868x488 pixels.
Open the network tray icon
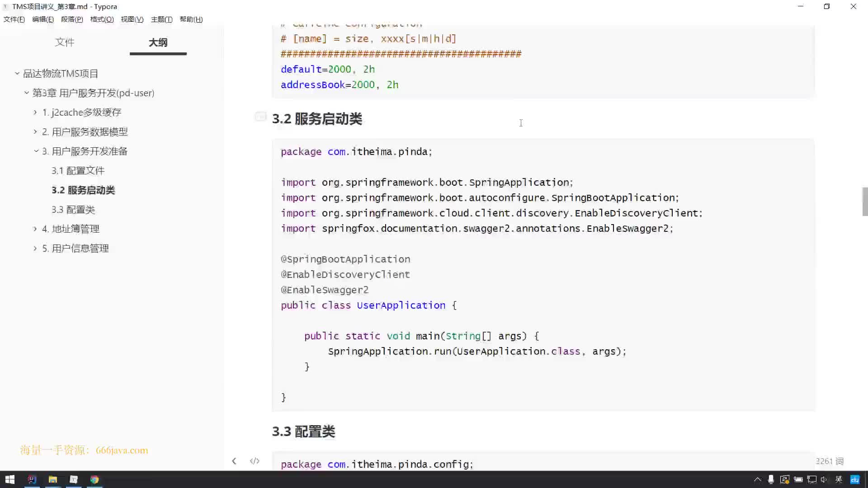coord(812,479)
